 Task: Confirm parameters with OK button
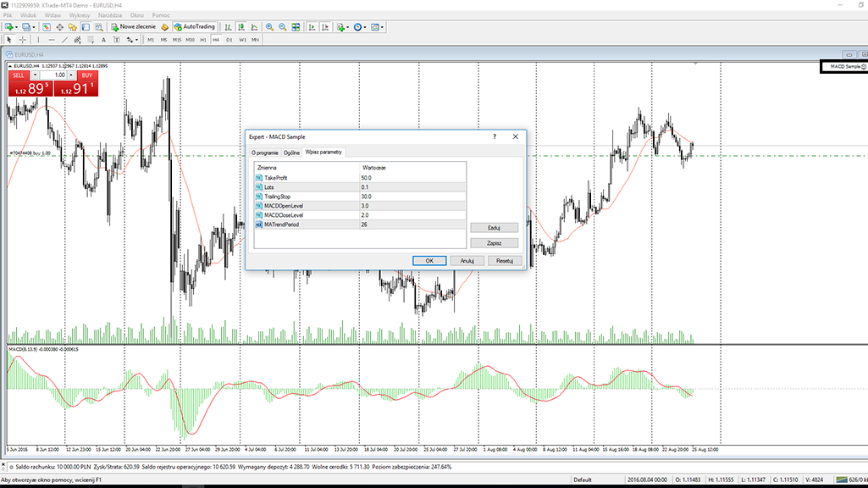pyautogui.click(x=429, y=260)
